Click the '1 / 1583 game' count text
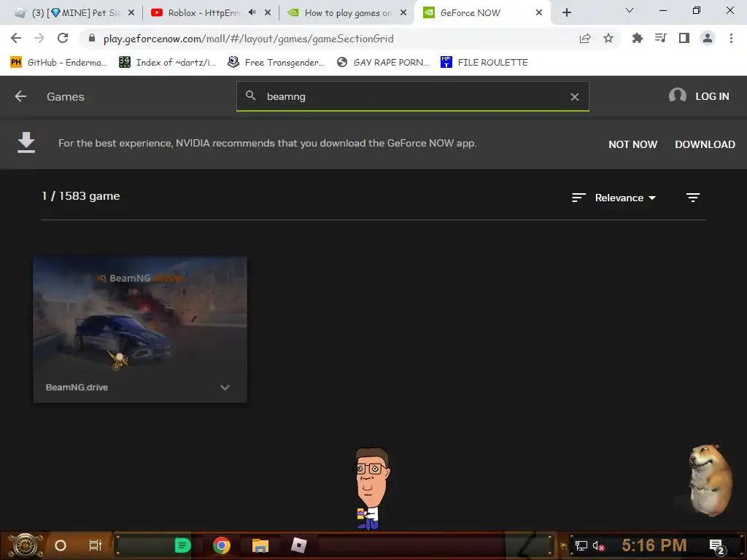The width and height of the screenshot is (747, 560). [80, 195]
